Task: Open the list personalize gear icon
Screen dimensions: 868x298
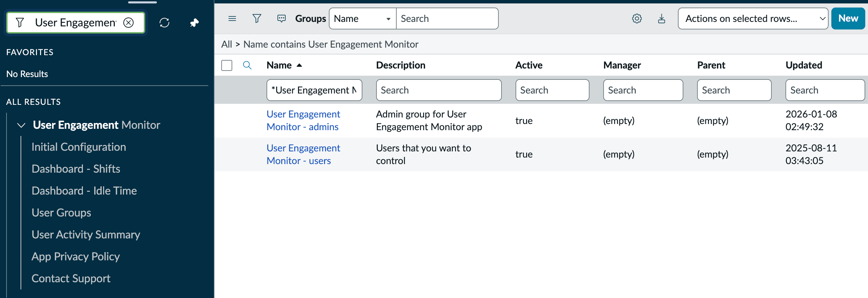Action: [636, 18]
